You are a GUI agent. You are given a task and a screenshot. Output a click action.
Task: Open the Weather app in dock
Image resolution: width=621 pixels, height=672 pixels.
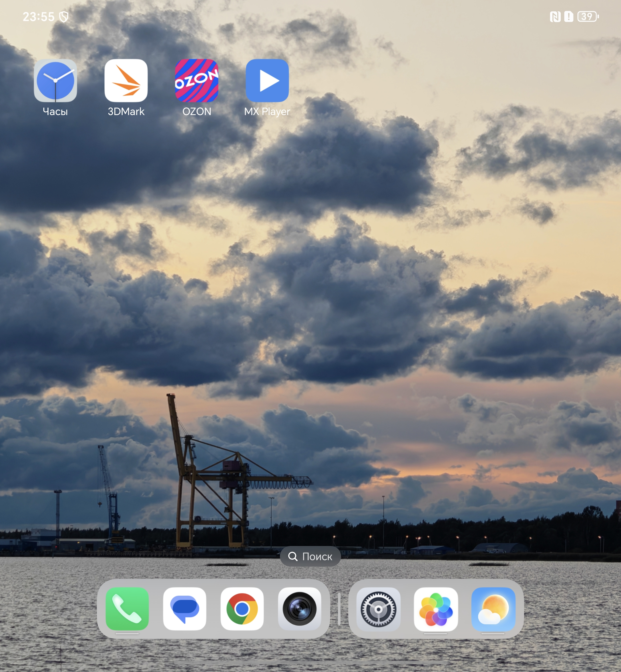point(493,609)
